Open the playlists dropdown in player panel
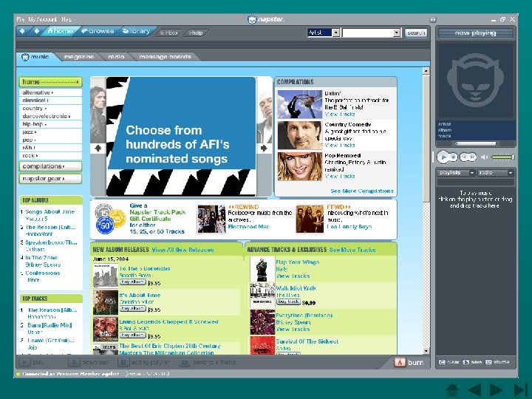The image size is (532, 399). (456, 173)
